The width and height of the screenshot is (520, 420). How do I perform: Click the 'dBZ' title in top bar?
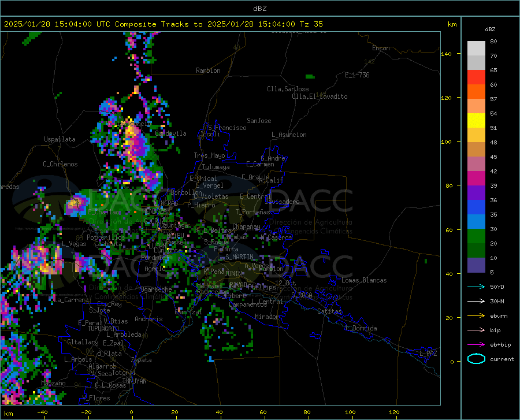[259, 9]
